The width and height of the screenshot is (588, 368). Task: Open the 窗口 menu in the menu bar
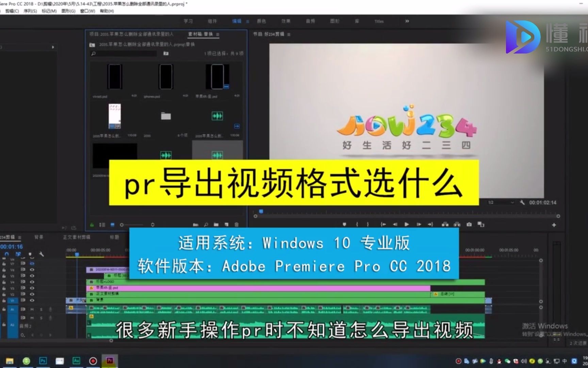click(88, 11)
